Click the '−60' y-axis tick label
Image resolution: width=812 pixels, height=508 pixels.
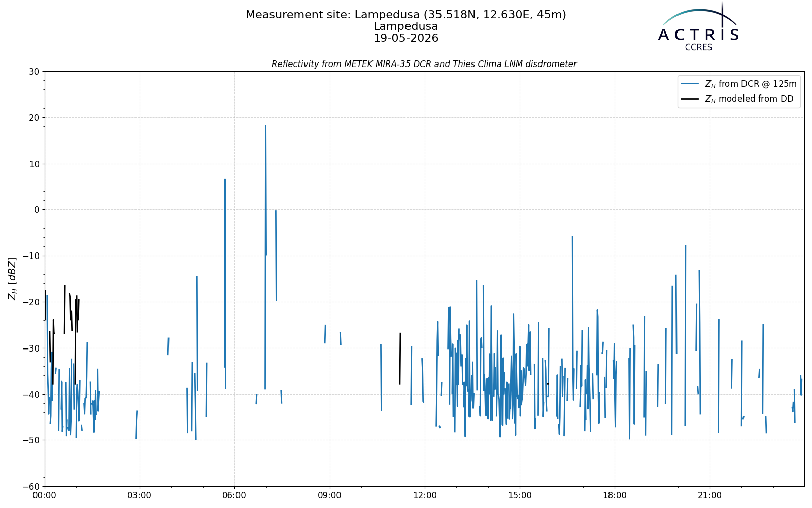tap(30, 487)
